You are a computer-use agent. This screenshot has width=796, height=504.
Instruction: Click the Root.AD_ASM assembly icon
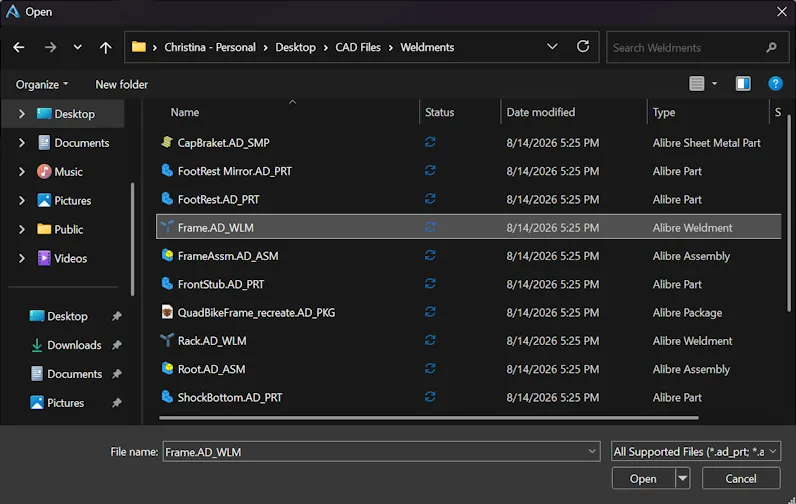(x=167, y=368)
